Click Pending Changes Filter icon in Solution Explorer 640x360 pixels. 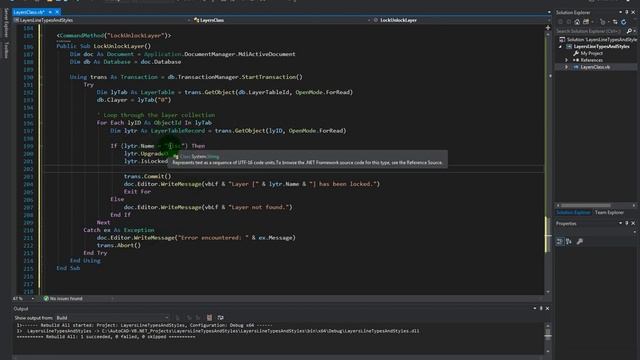coord(602,22)
